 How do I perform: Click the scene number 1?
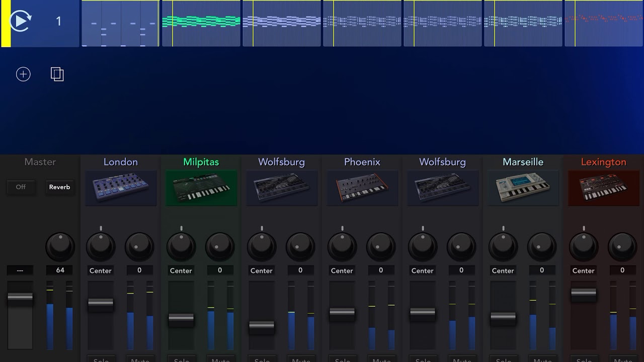(x=58, y=21)
